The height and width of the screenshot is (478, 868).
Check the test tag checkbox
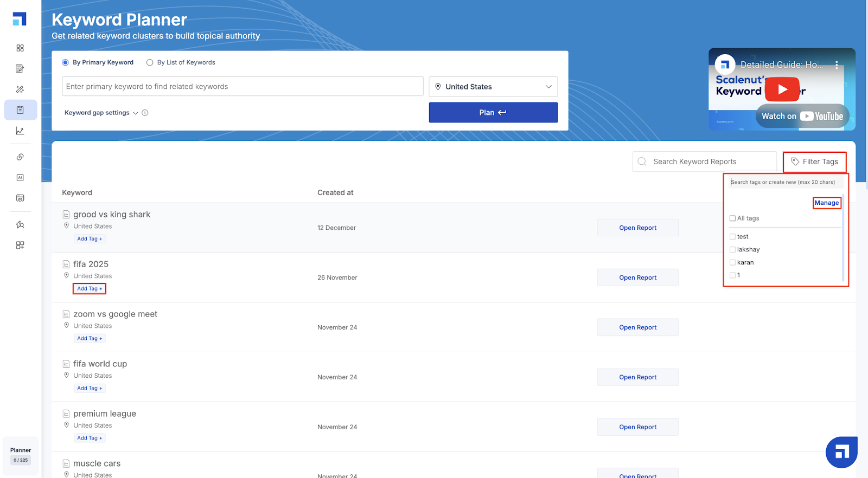tap(732, 237)
